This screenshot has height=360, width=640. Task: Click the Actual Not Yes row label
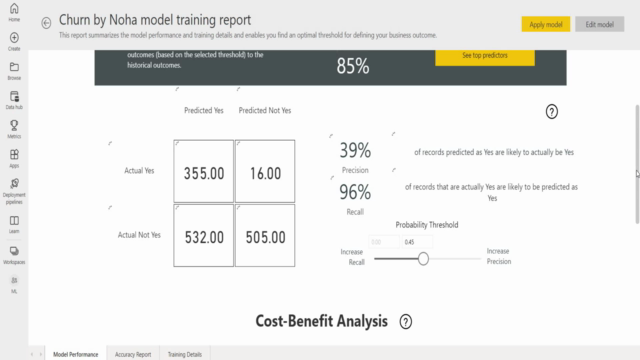139,235
